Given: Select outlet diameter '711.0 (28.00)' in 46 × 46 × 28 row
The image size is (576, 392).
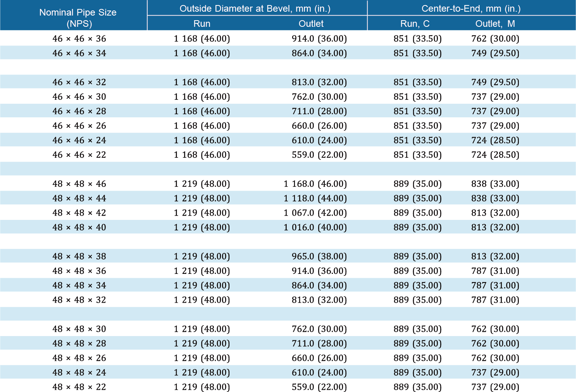Looking at the screenshot, I should click(x=319, y=112).
